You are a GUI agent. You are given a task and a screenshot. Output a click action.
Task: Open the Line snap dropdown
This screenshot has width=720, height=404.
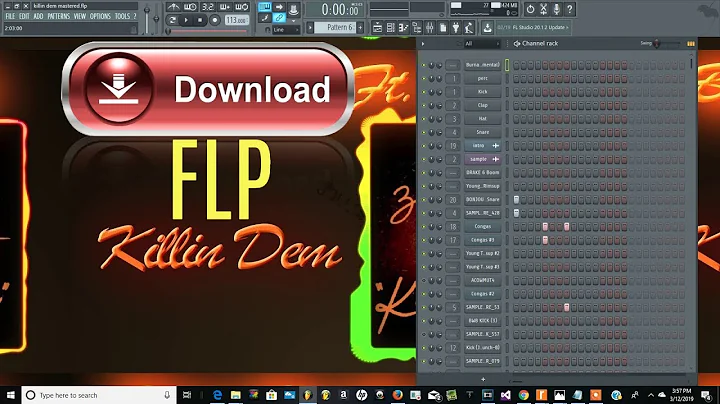click(286, 30)
